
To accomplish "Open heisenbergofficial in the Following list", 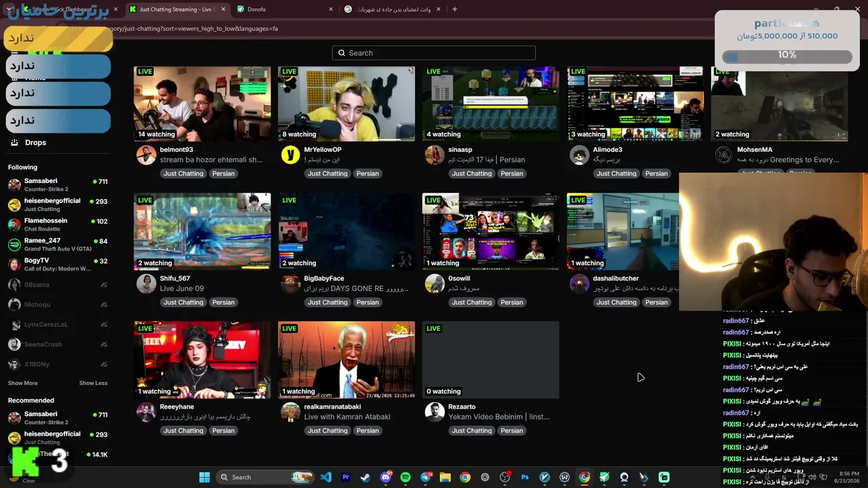I will point(58,205).
